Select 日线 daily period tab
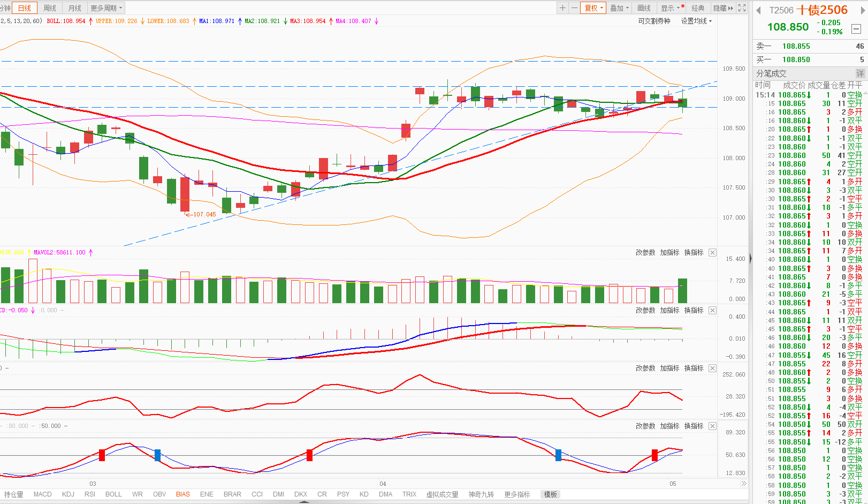 (25, 8)
